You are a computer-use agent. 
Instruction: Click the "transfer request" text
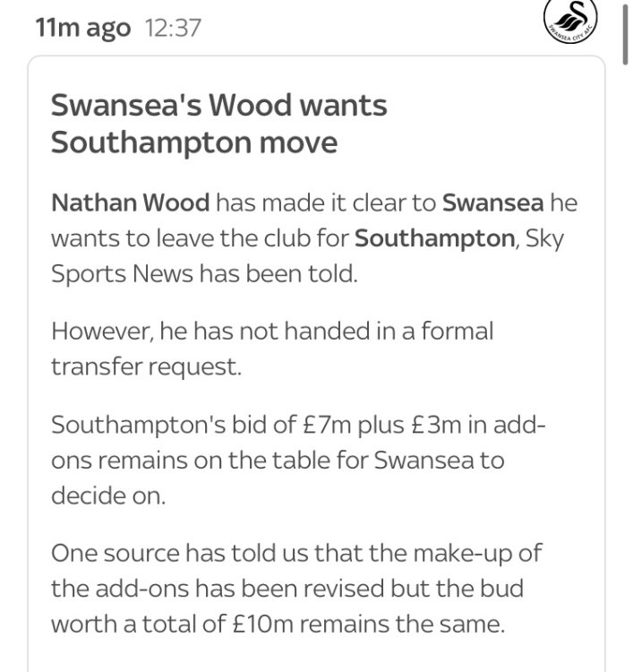[x=147, y=366]
